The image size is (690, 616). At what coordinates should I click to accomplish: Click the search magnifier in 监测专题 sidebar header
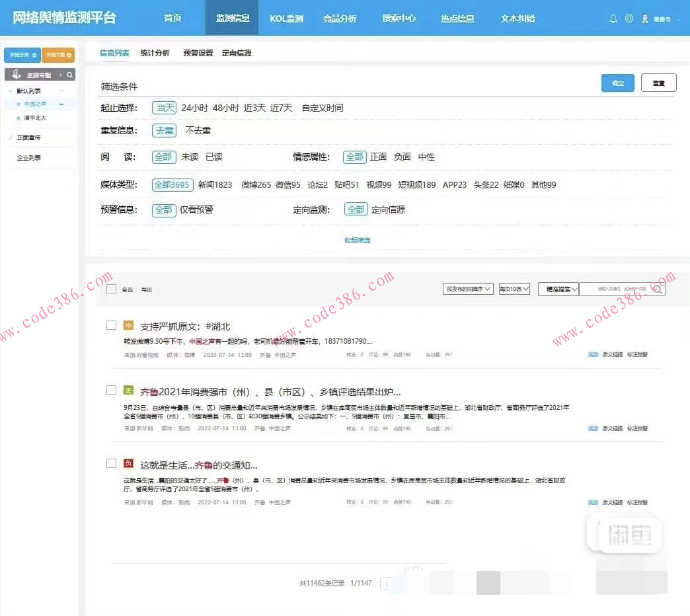click(x=70, y=75)
